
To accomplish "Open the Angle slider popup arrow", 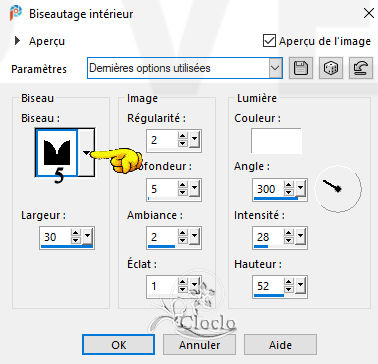I will tap(301, 189).
